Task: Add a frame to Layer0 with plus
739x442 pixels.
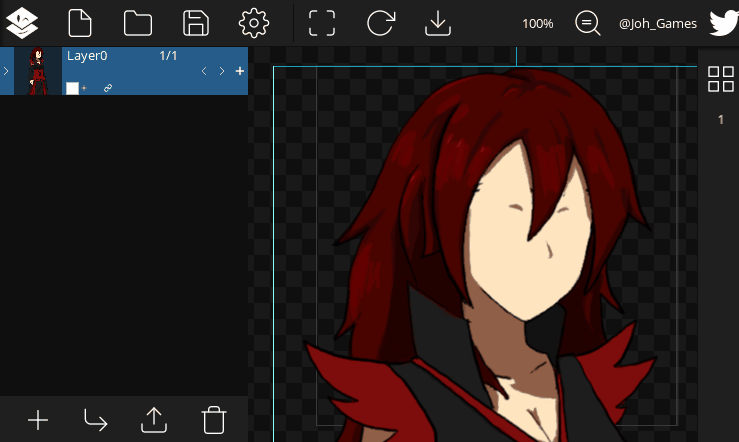Action: pyautogui.click(x=240, y=71)
